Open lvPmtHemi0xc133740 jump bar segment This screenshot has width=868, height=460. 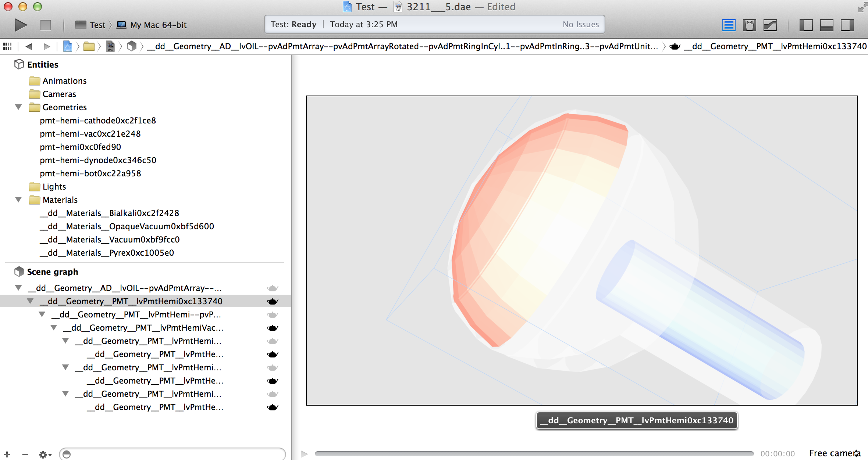coord(775,46)
